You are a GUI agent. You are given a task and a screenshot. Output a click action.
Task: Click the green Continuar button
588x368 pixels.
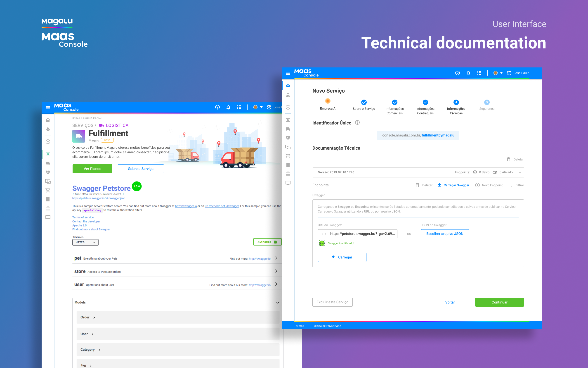(499, 302)
